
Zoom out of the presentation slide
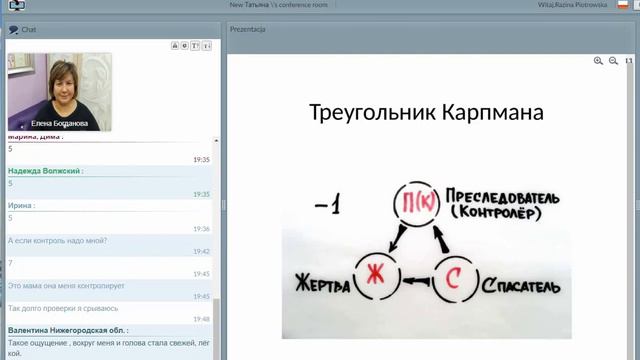click(x=613, y=61)
